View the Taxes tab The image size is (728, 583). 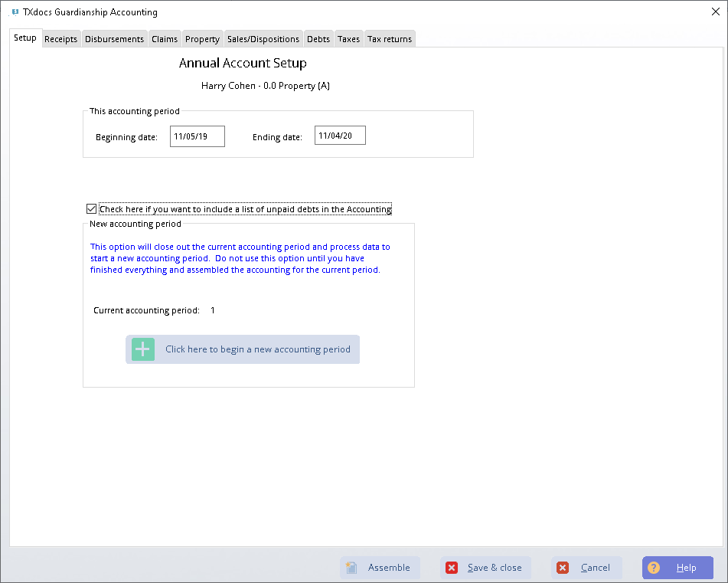point(348,39)
